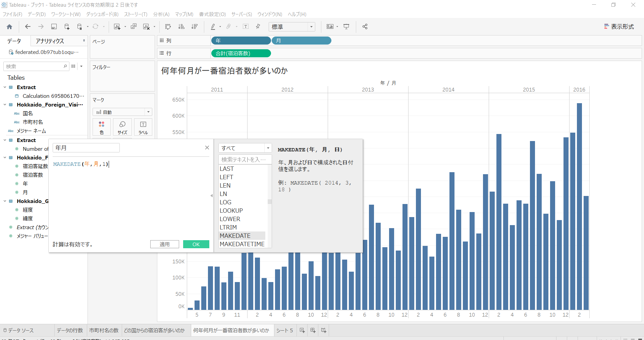The image size is (644, 340).
Task: Open the データ(D) menu
Action: 37,14
